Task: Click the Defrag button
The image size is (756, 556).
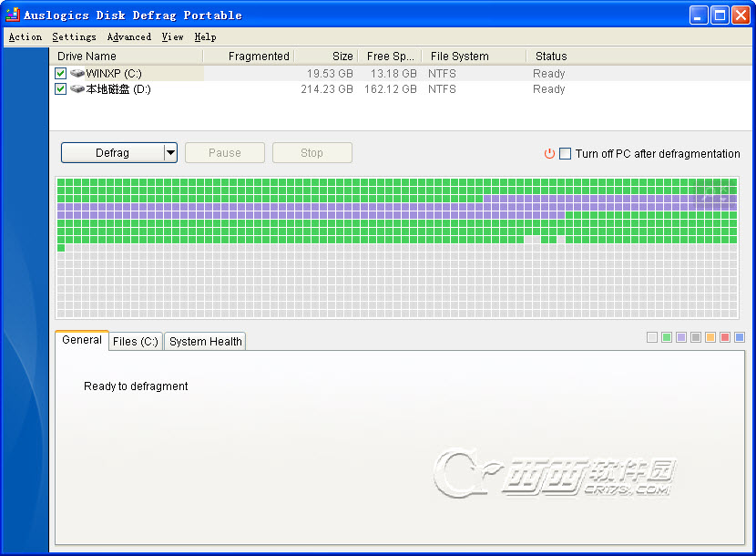Action: (x=112, y=153)
